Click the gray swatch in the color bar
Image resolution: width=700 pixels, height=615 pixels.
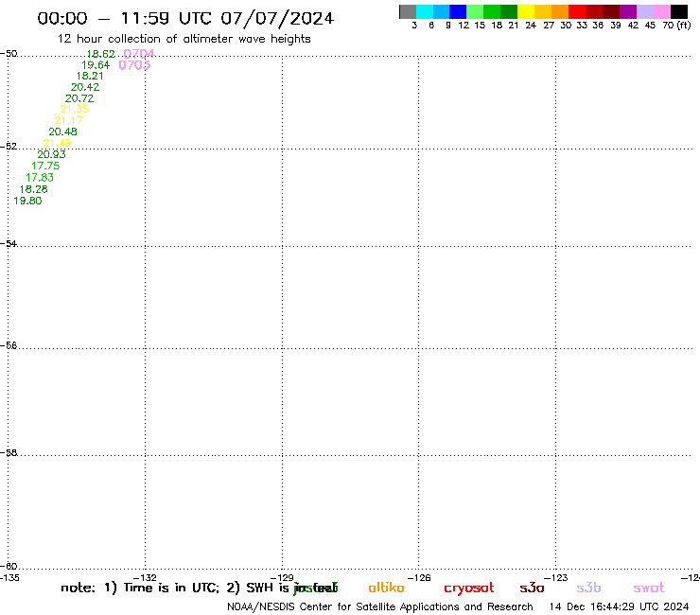point(408,11)
